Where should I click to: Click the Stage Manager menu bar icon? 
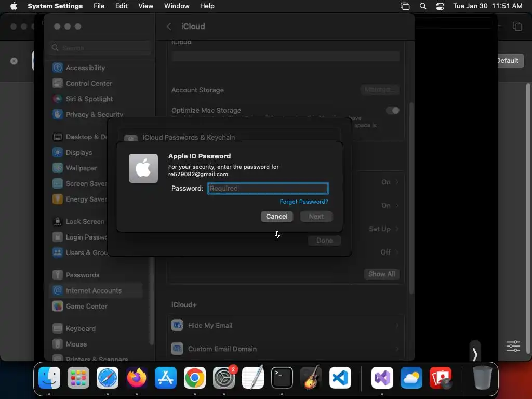point(405,6)
